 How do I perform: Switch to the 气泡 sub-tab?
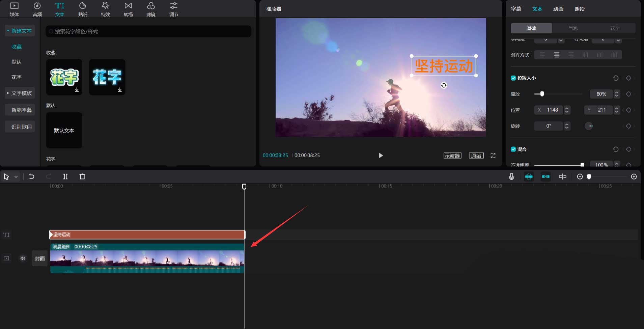pyautogui.click(x=572, y=28)
